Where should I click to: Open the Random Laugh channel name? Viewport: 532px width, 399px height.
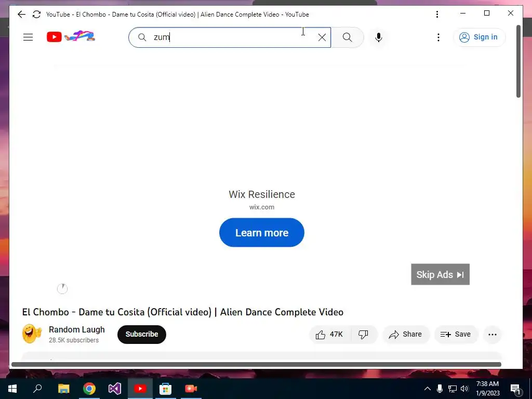point(77,329)
